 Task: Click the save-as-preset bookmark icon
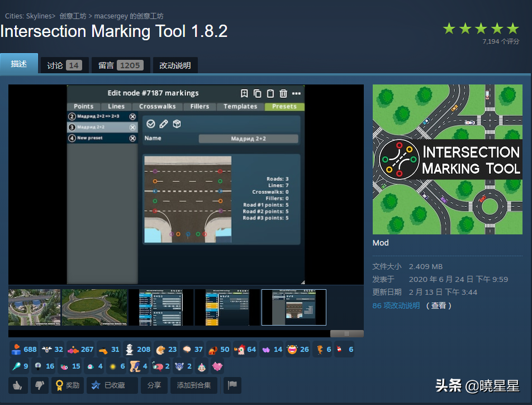(x=244, y=93)
